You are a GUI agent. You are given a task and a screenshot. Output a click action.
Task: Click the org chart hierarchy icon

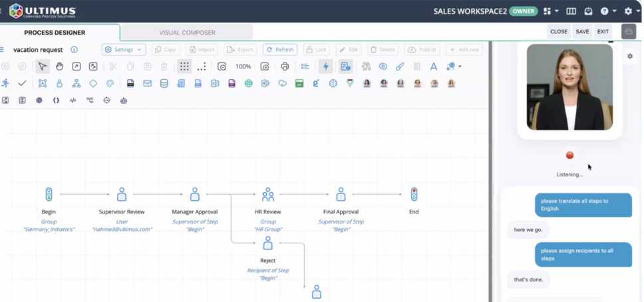[77, 83]
